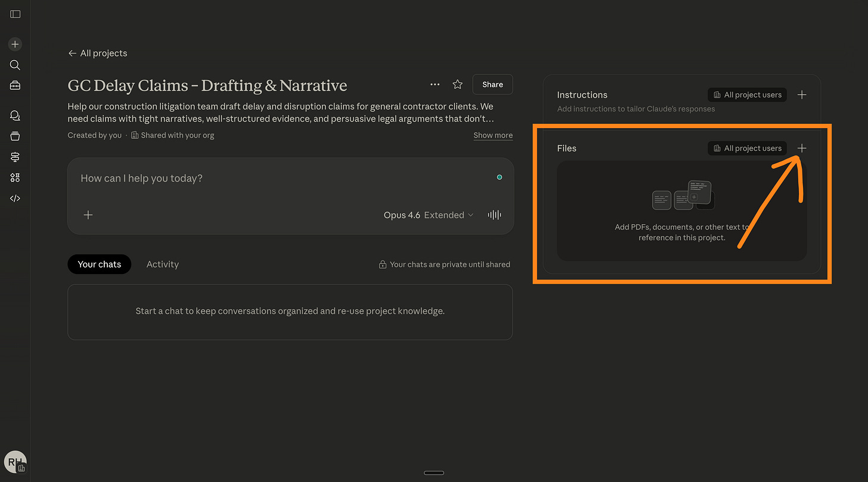Open the Opus 4.6 Extended model dropdown
The image size is (868, 482).
[x=429, y=215]
